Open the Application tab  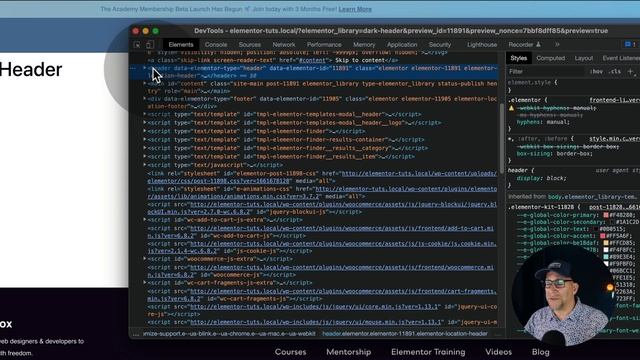point(402,44)
